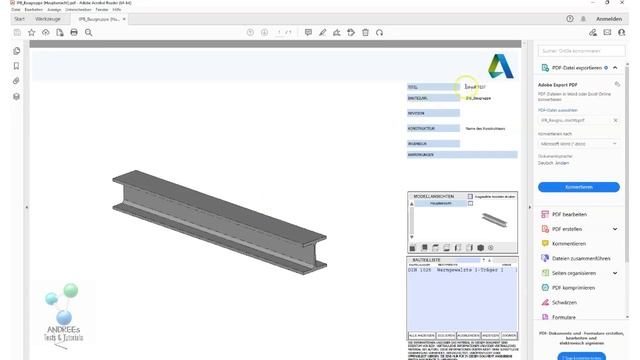This screenshot has width=640, height=360.
Task: Open the Kommentieren tool
Action: click(x=569, y=244)
